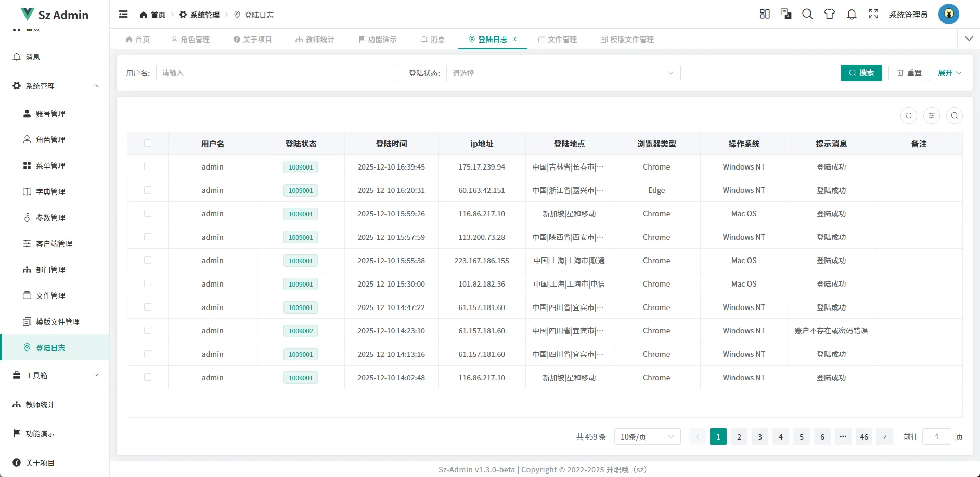Select the checkbox for the 1009002 failed login row
Image resolution: width=980 pixels, height=477 pixels.
(x=148, y=330)
